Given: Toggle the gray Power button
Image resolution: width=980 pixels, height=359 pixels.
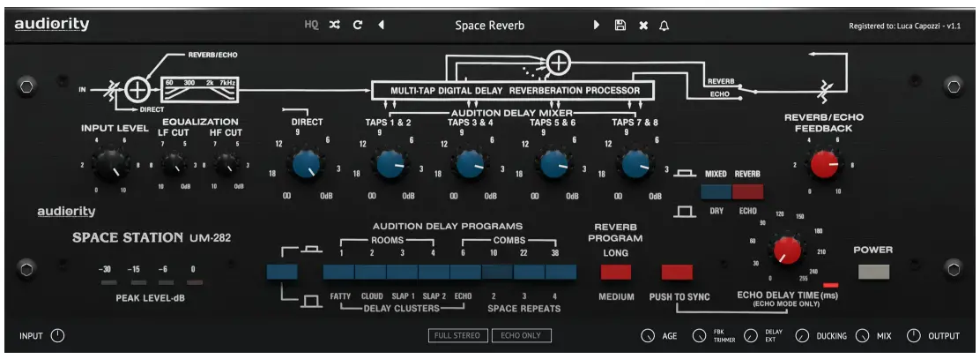Looking at the screenshot, I should (873, 272).
